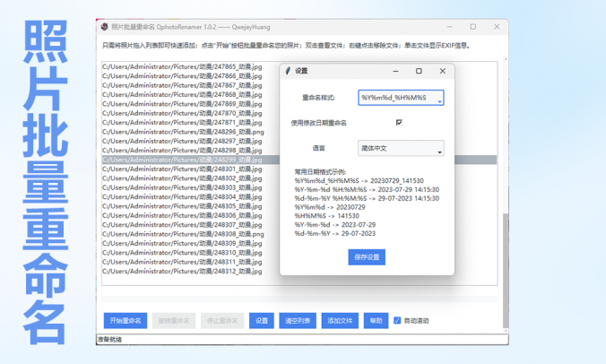Select file 248307_动漫.jpg in the list
606x364 pixels.
pyautogui.click(x=182, y=224)
